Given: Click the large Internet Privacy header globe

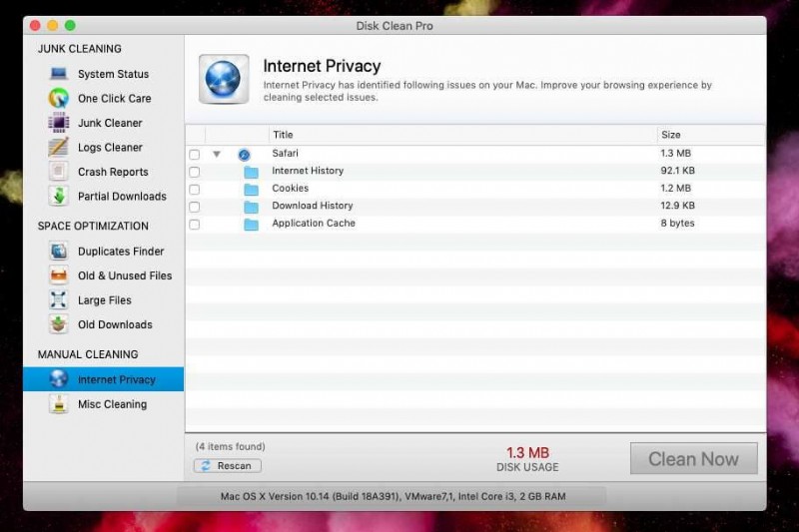Looking at the screenshot, I should click(x=224, y=80).
